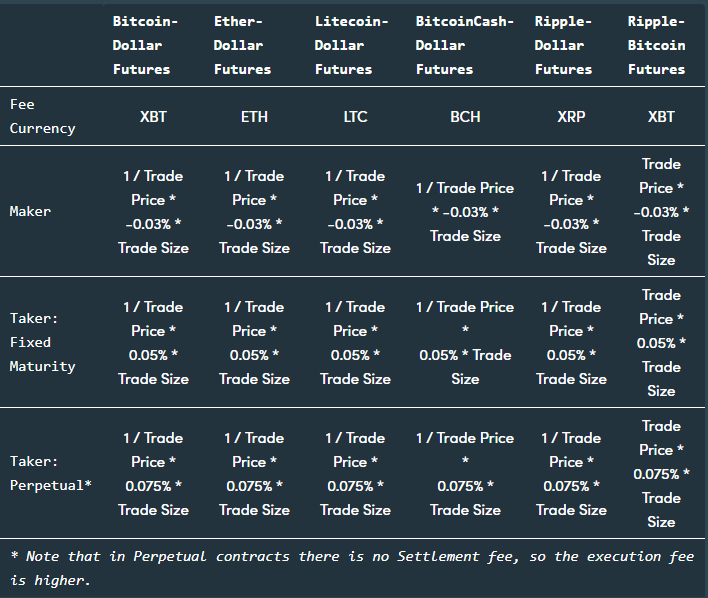Select the LTC fee currency cell
This screenshot has width=708, height=598.
(x=355, y=116)
